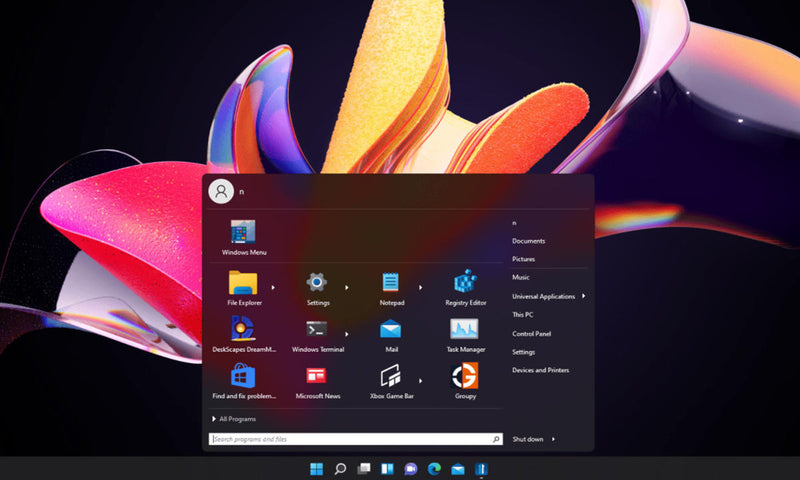Expand the Xbox Game Bar submenu arrow
Viewport: 800px width, 480px height.
(x=420, y=381)
